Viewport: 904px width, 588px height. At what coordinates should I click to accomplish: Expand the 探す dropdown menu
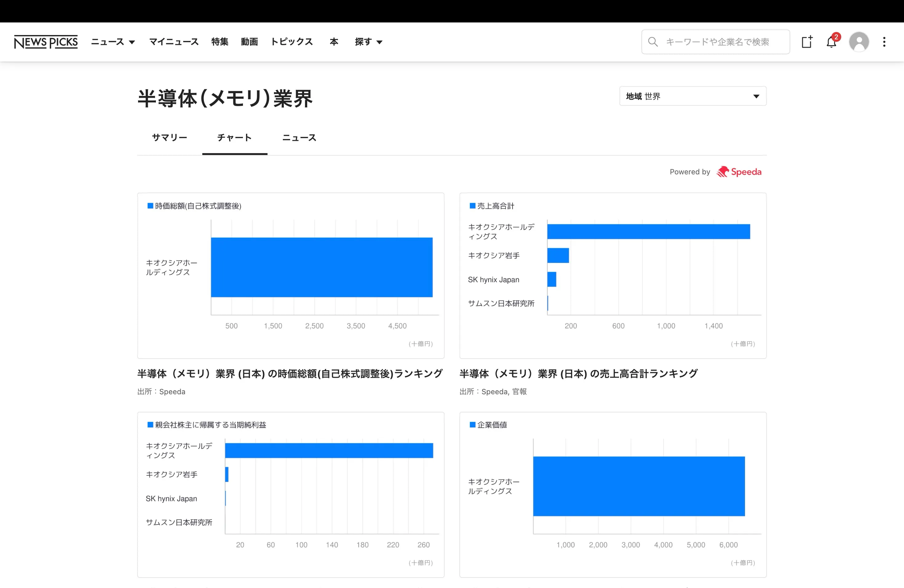[x=368, y=42]
